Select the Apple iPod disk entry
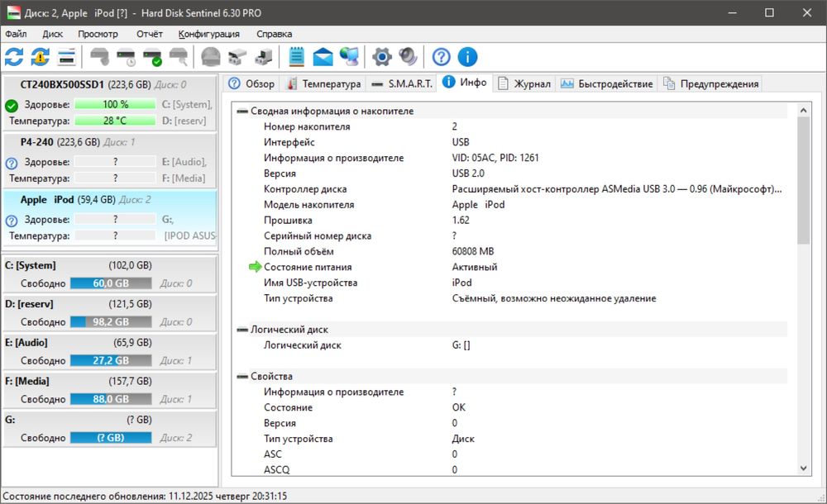This screenshot has width=827, height=504. coord(110,218)
